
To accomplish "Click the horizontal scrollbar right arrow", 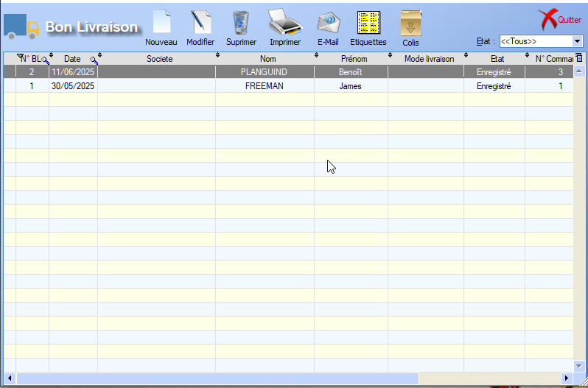I will pos(567,378).
